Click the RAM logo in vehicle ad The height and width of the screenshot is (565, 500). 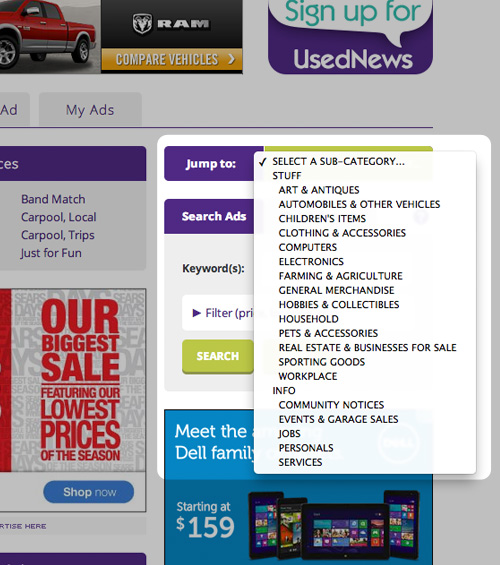(x=171, y=24)
